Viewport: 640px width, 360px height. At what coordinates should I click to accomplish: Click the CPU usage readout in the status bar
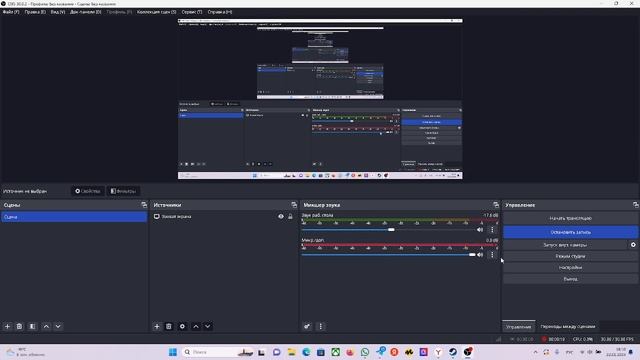point(582,339)
